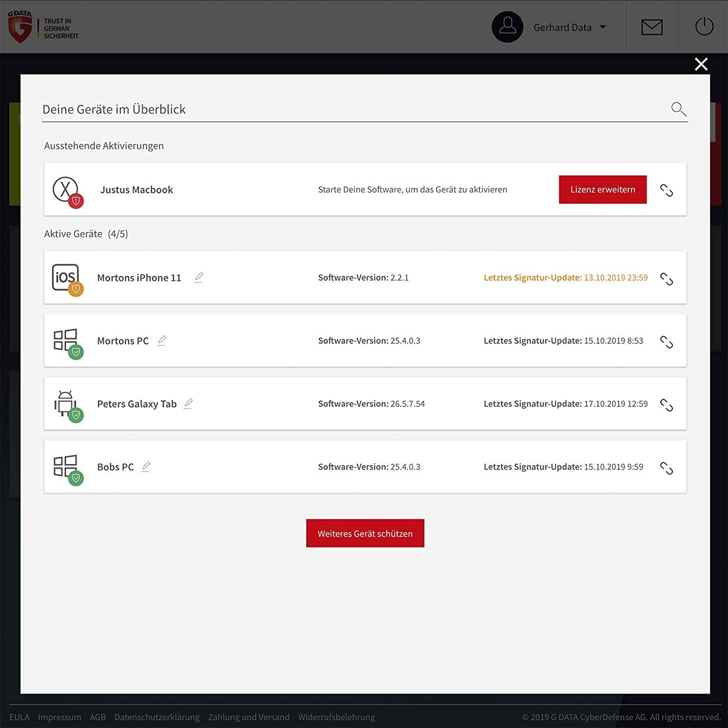Screen dimensions: 728x728
Task: Click the search magnifier icon
Action: click(x=678, y=109)
